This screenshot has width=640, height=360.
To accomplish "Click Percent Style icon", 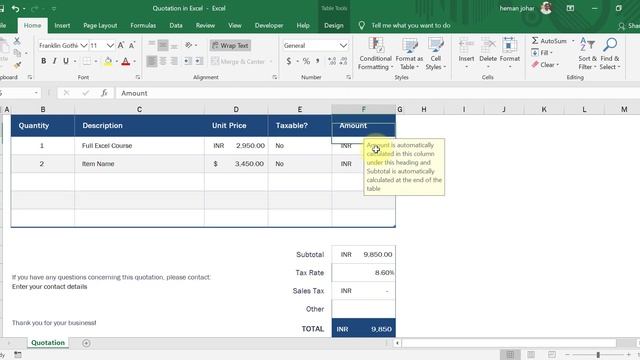I will point(306,61).
